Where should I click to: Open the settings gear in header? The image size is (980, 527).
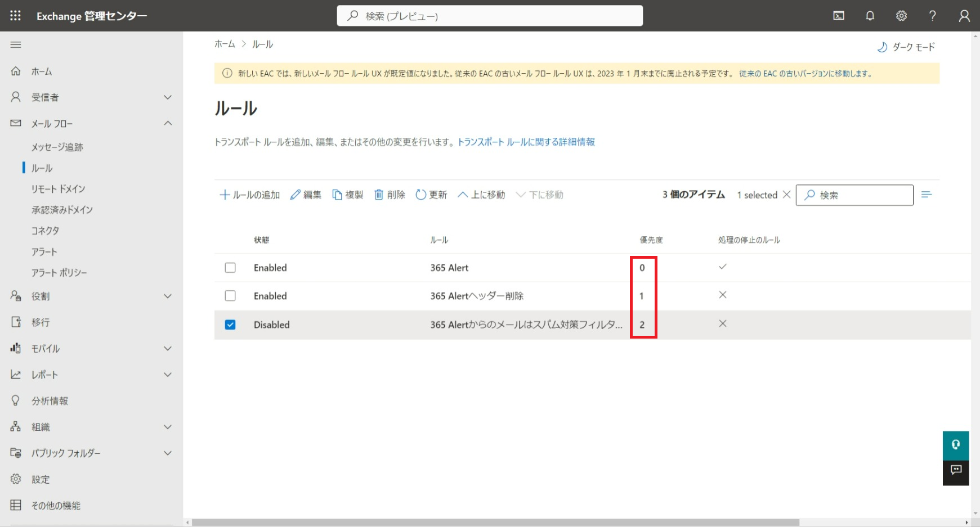pyautogui.click(x=901, y=16)
